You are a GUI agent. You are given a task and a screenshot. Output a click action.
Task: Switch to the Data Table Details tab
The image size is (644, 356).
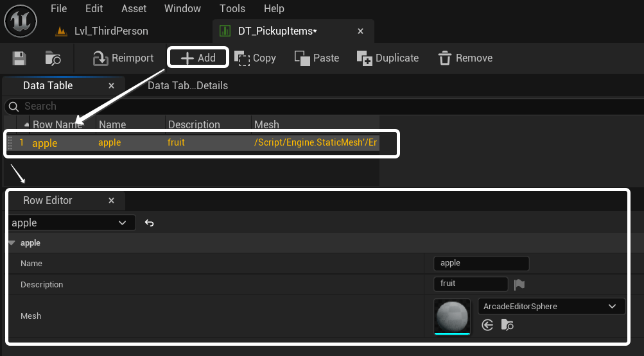187,85
